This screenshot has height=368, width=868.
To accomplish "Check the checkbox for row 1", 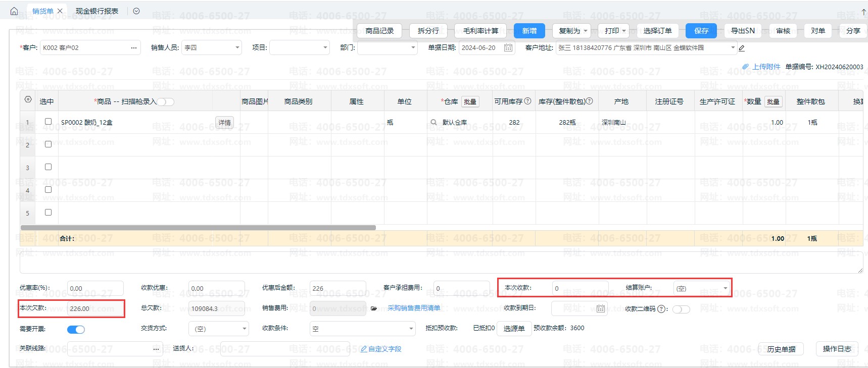I will [48, 122].
